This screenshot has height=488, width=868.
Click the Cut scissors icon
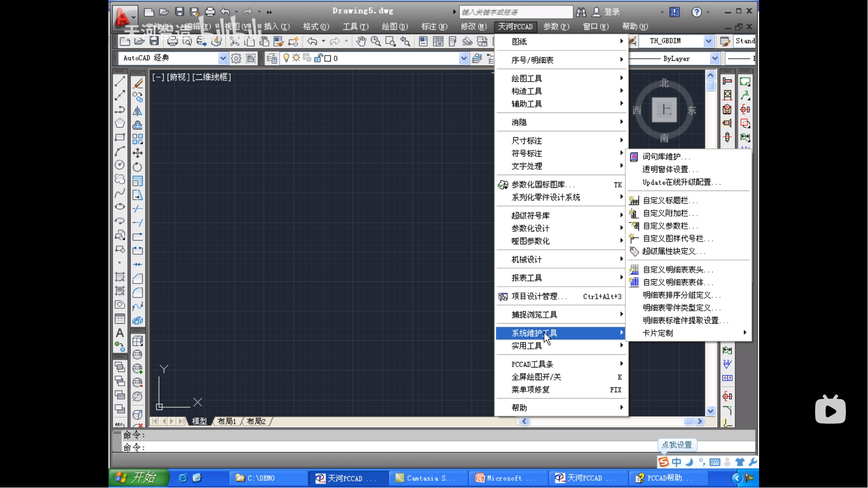235,42
